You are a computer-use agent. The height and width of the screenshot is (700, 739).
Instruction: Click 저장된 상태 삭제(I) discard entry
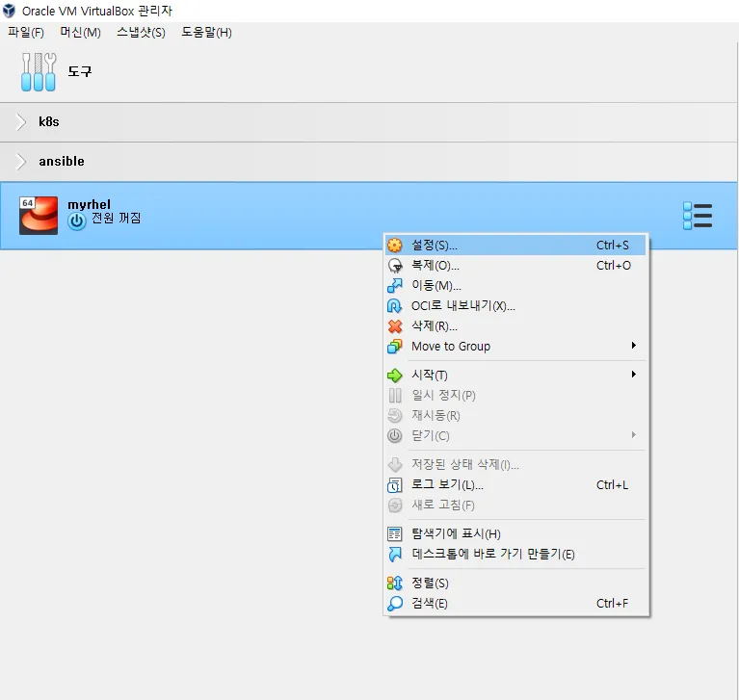coord(515,464)
